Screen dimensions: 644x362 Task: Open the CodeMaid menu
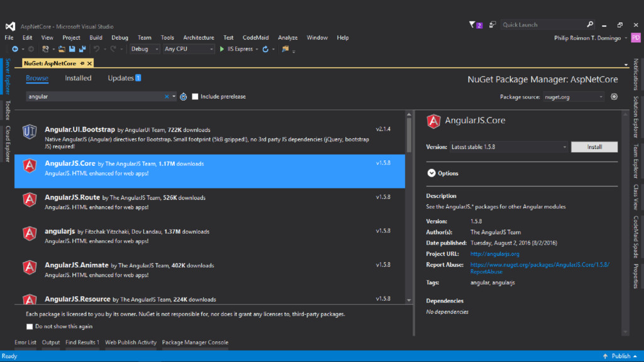pos(255,37)
